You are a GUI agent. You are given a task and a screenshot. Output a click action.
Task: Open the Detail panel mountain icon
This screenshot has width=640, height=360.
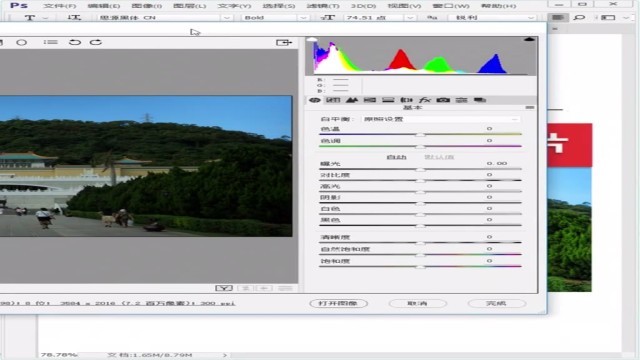352,100
